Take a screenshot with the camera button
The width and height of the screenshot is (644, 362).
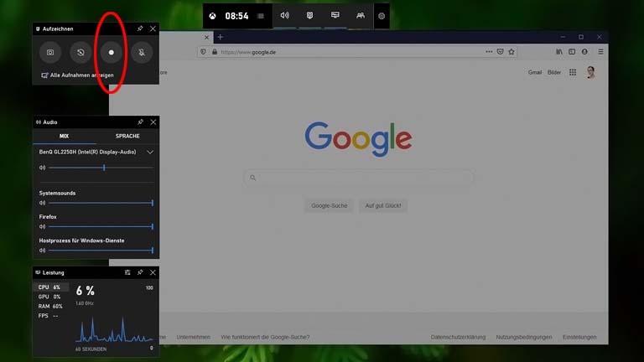coord(50,52)
